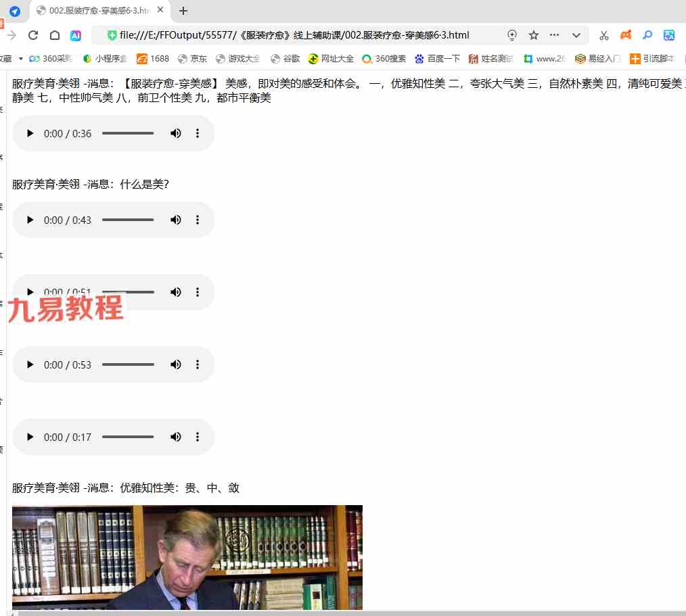Open the 百度一下 bookmark
Screen dimensions: 686x616
pyautogui.click(x=437, y=59)
